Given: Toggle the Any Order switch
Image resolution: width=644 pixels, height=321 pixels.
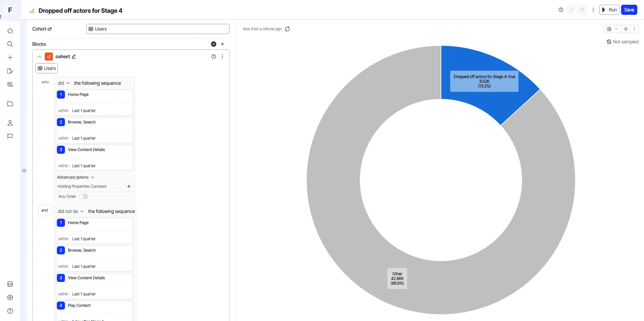Looking at the screenshot, I should click(83, 197).
